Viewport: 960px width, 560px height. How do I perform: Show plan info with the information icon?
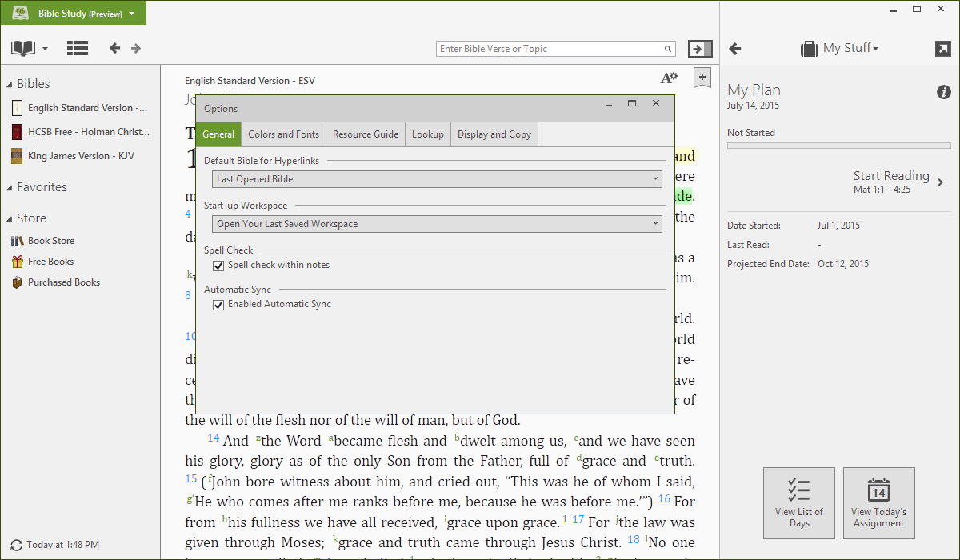click(944, 92)
